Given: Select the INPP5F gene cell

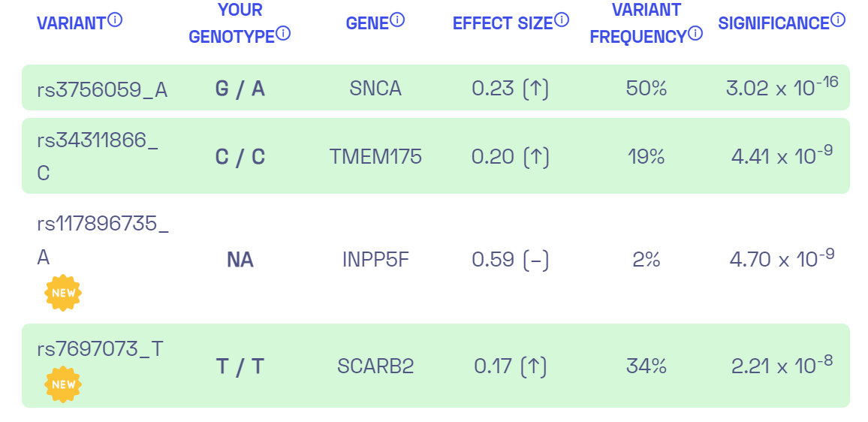Looking at the screenshot, I should pos(375,260).
